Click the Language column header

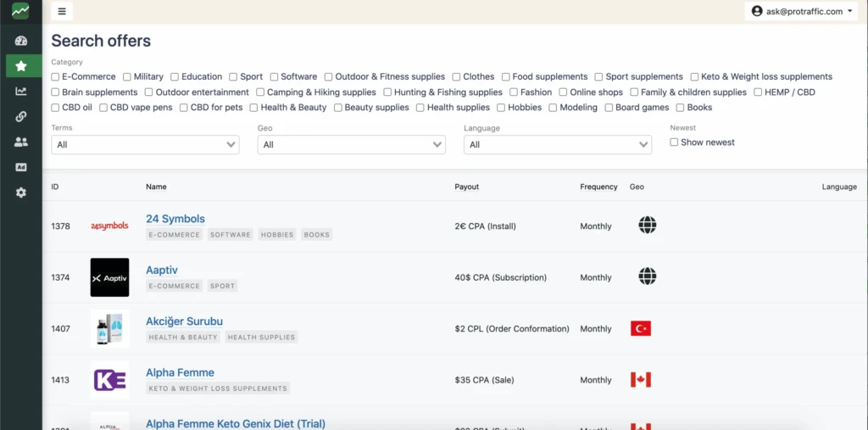pos(839,187)
